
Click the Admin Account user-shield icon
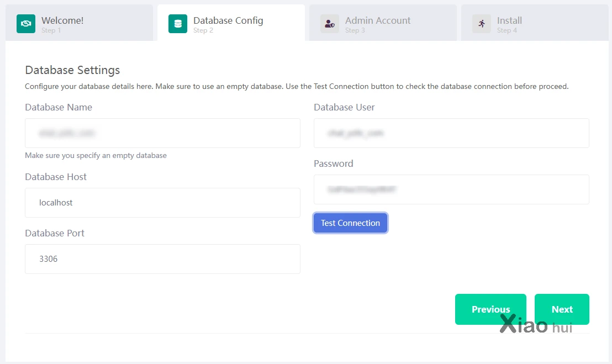tap(330, 24)
